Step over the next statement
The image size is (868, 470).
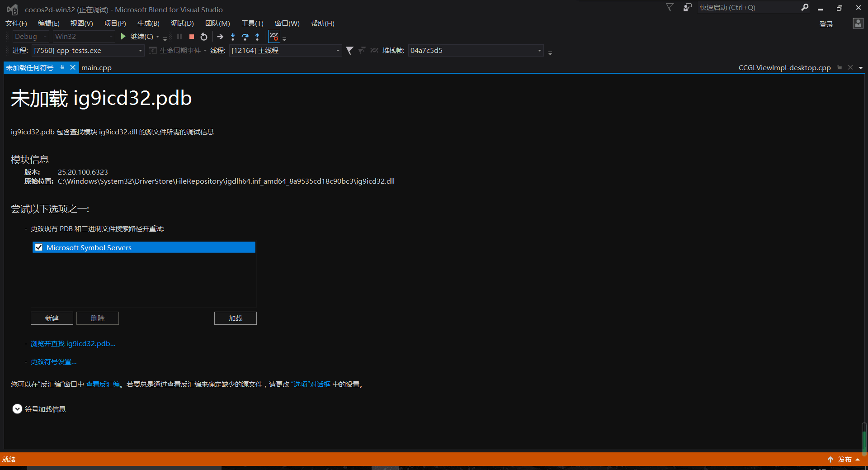245,37
